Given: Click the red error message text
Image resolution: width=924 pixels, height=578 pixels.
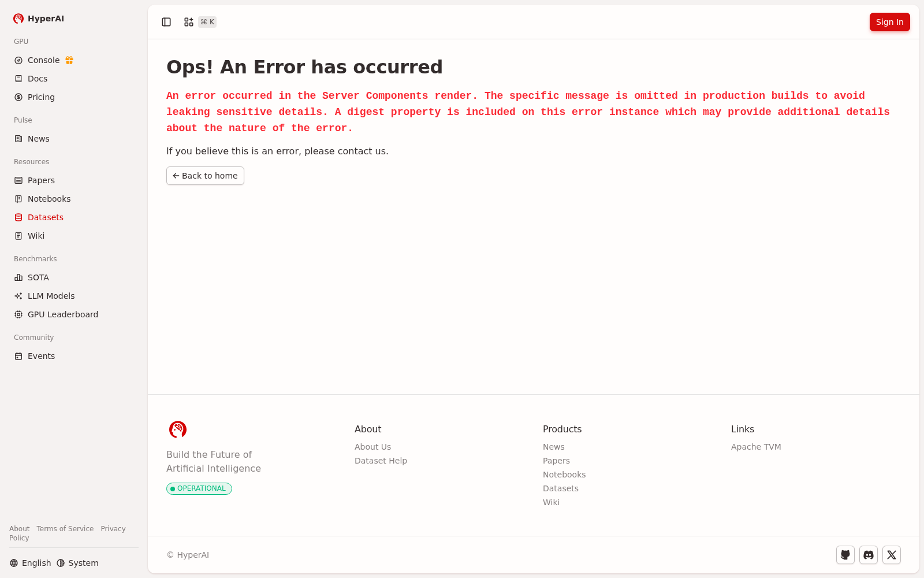Looking at the screenshot, I should click(528, 112).
